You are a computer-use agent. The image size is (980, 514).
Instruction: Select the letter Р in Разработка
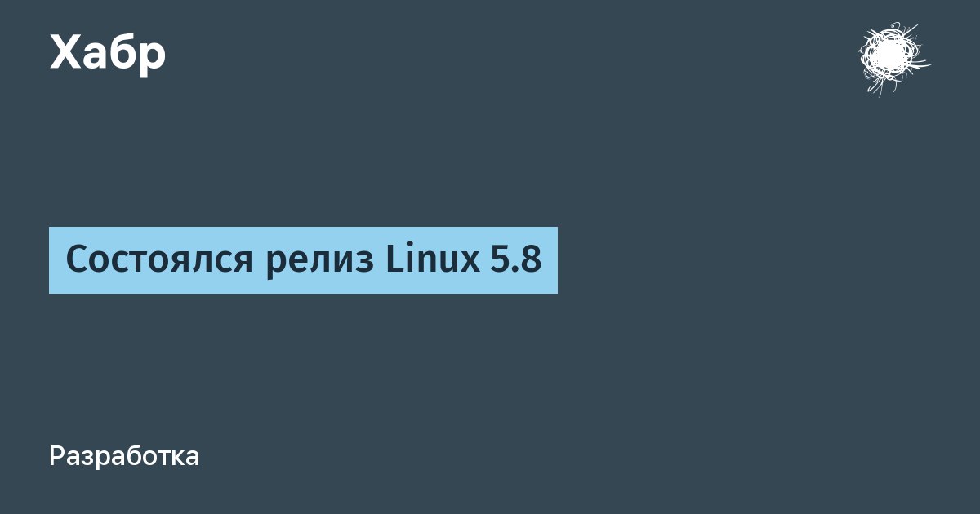[x=57, y=456]
